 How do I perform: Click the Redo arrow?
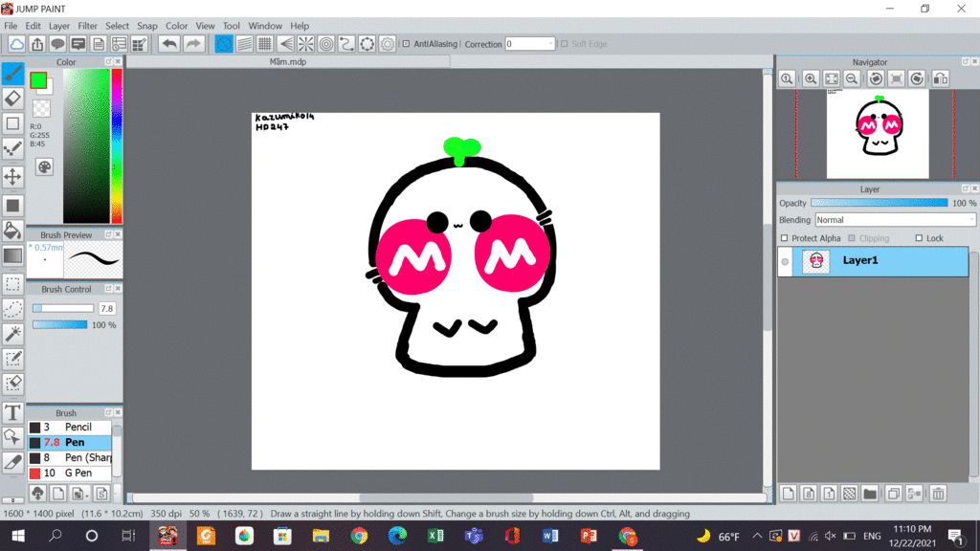(193, 44)
